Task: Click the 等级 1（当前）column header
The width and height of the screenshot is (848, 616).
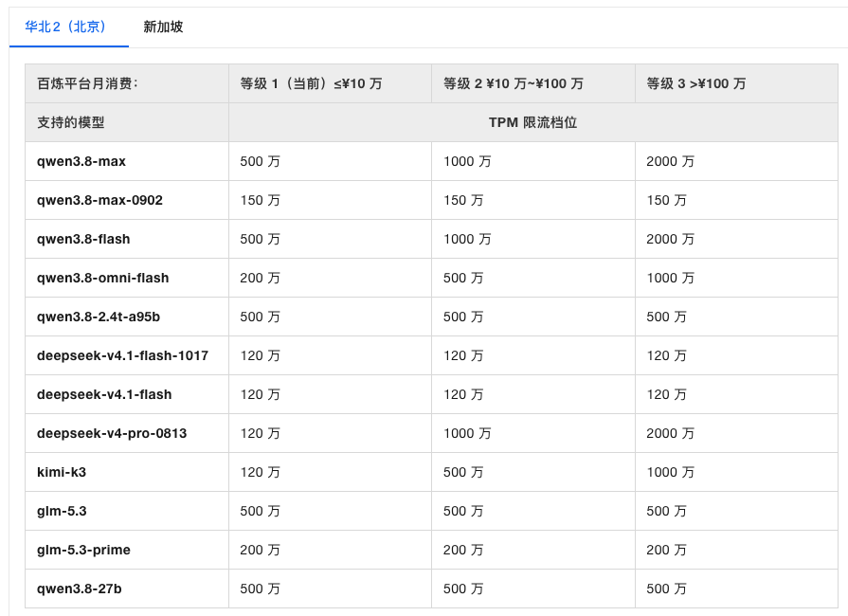Action: coord(311,83)
